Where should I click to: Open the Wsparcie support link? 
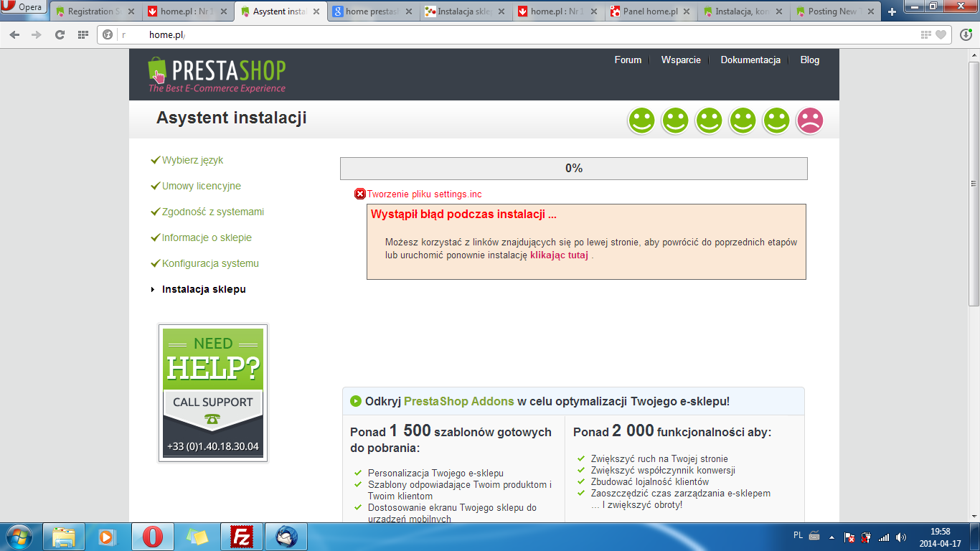click(x=681, y=60)
